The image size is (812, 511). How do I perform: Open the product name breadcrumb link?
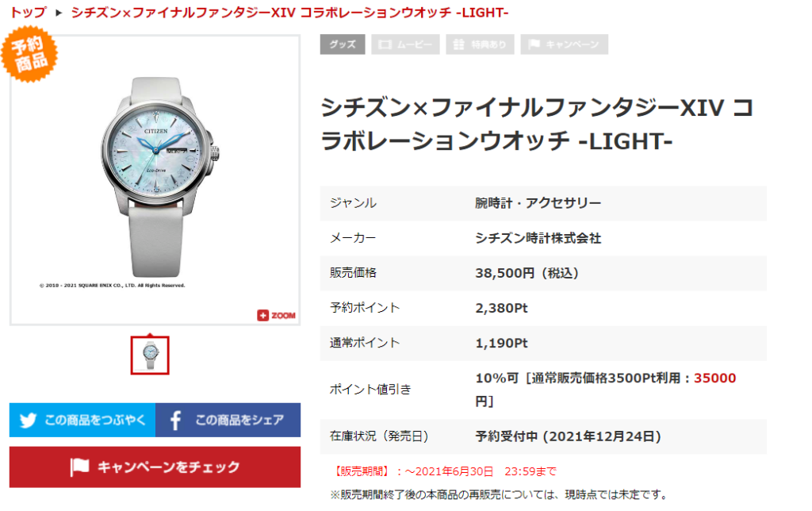click(289, 12)
